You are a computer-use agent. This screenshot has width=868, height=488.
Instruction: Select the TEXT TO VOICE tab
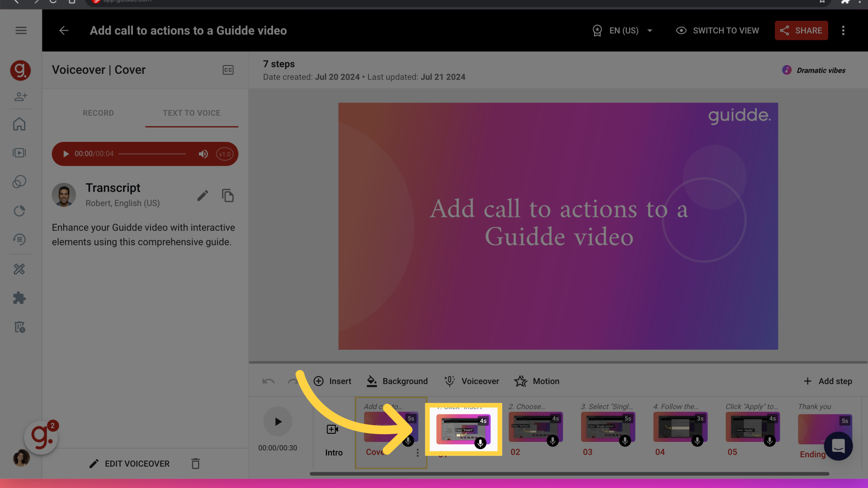coord(191,113)
